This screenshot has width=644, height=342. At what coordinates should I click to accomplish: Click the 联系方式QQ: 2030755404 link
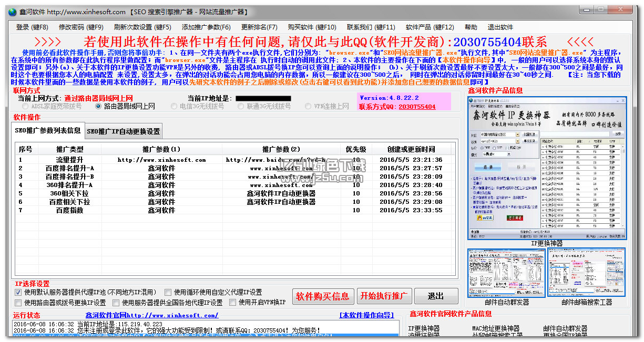(397, 107)
